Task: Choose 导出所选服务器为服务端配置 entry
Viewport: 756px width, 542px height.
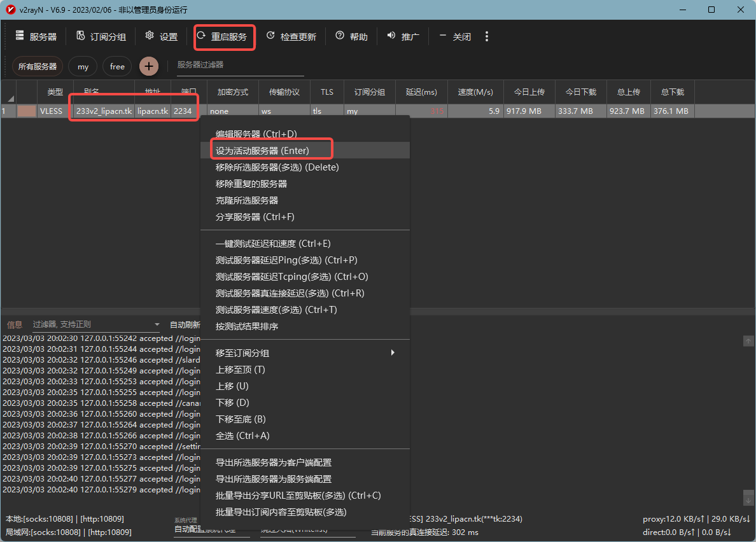Action: (x=305, y=479)
